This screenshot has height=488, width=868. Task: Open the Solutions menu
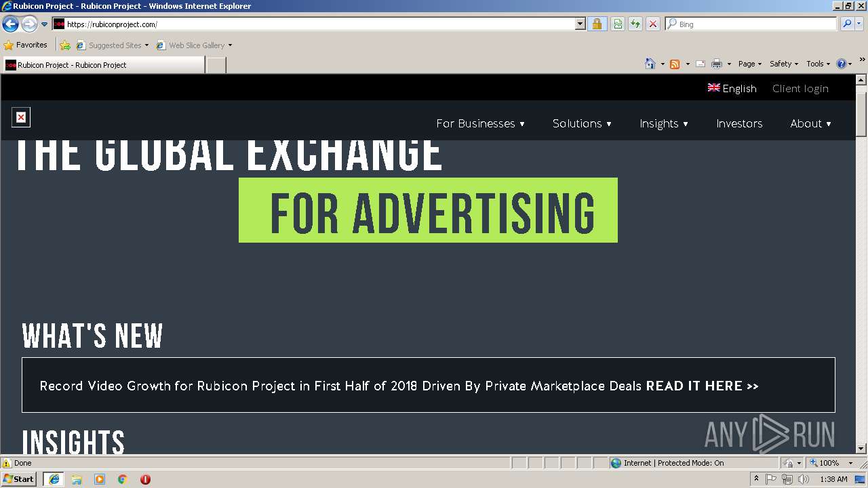pos(582,123)
